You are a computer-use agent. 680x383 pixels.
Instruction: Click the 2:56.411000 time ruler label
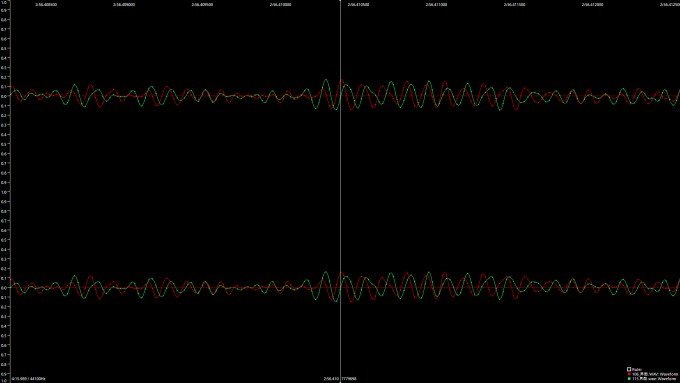pos(436,4)
